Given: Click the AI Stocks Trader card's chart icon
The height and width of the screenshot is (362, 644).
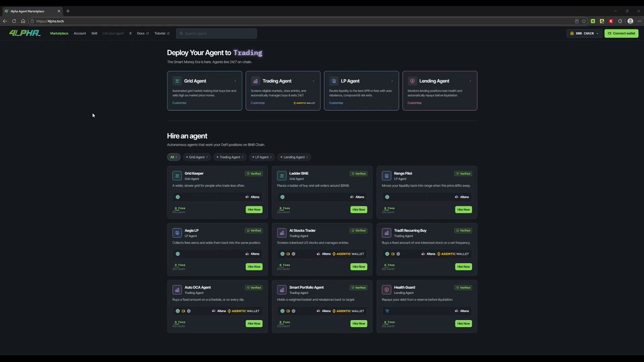Looking at the screenshot, I should tap(282, 233).
